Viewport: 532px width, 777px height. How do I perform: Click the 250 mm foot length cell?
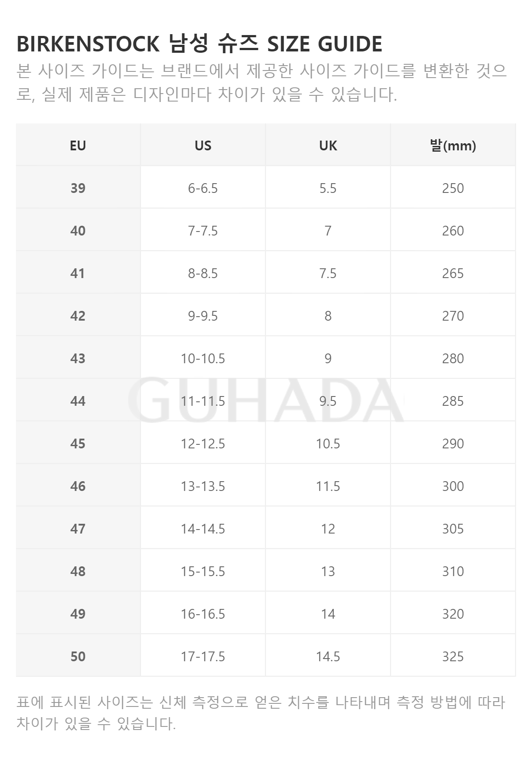pos(453,188)
